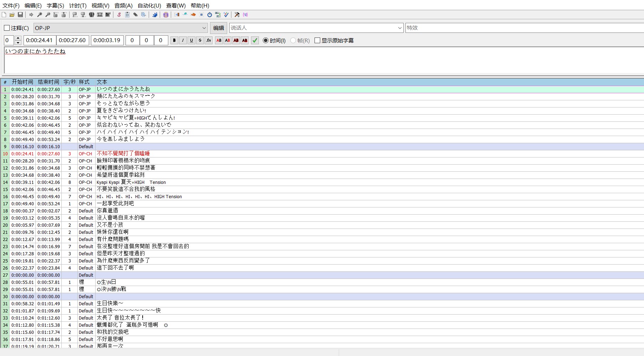Click Snap start to video icon
The width and height of the screenshot is (644, 356).
(75, 15)
